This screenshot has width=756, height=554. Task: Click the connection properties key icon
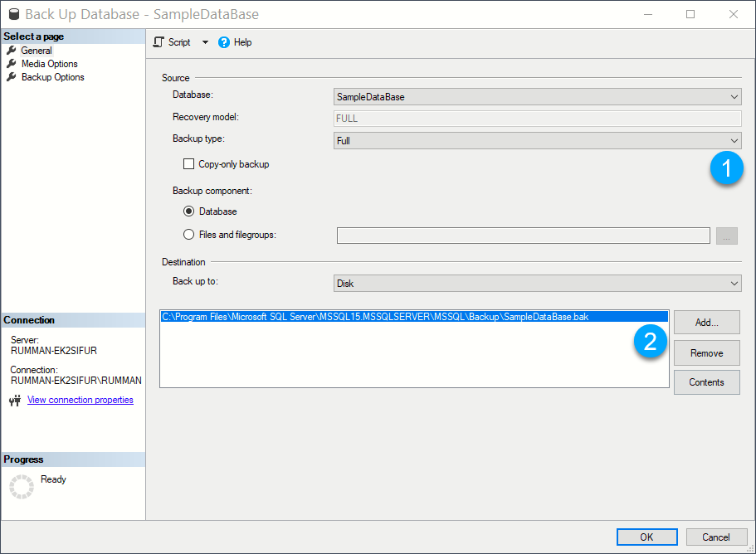tap(15, 400)
